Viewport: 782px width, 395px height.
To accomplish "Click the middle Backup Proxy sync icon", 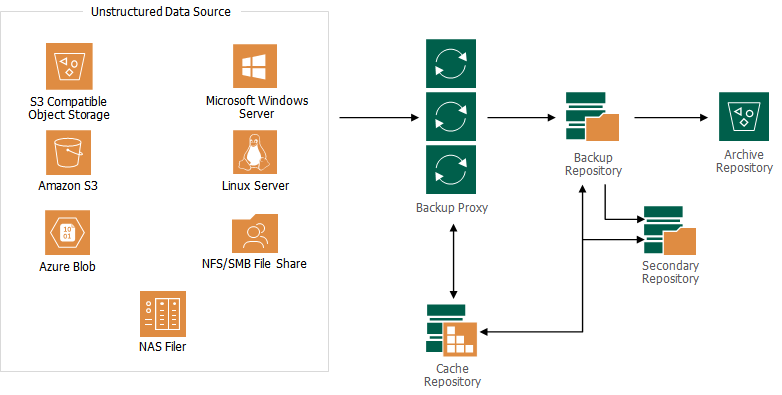I will click(451, 117).
